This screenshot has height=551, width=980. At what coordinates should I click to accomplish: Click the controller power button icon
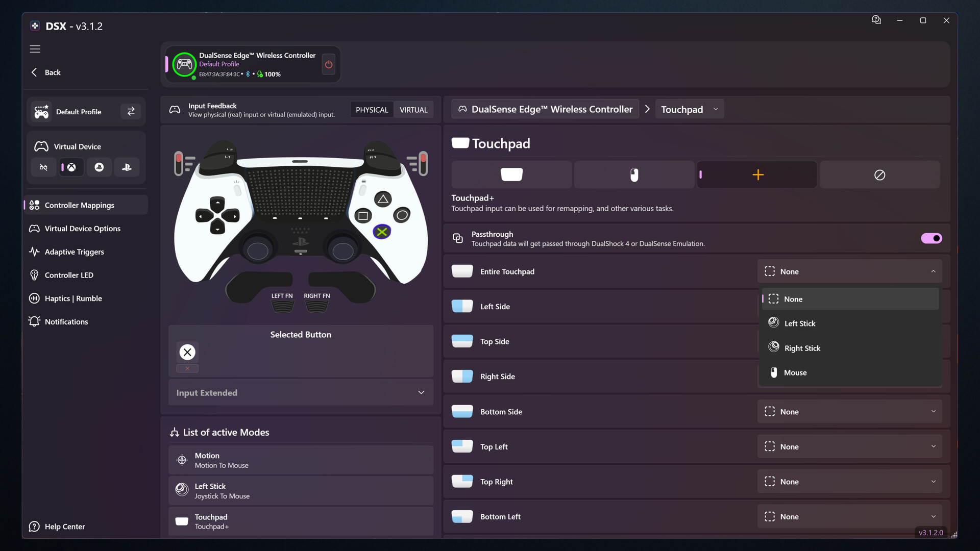pyautogui.click(x=328, y=64)
